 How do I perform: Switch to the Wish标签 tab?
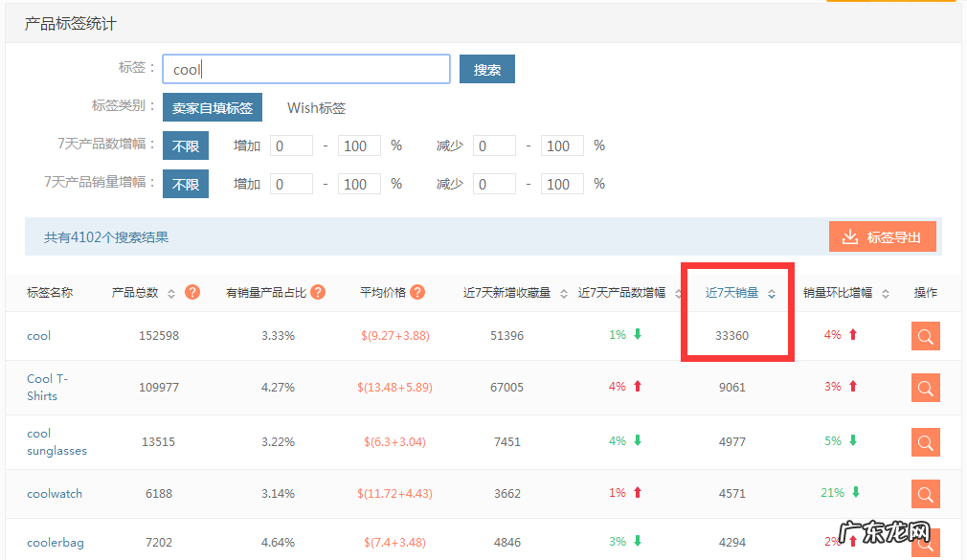point(316,108)
